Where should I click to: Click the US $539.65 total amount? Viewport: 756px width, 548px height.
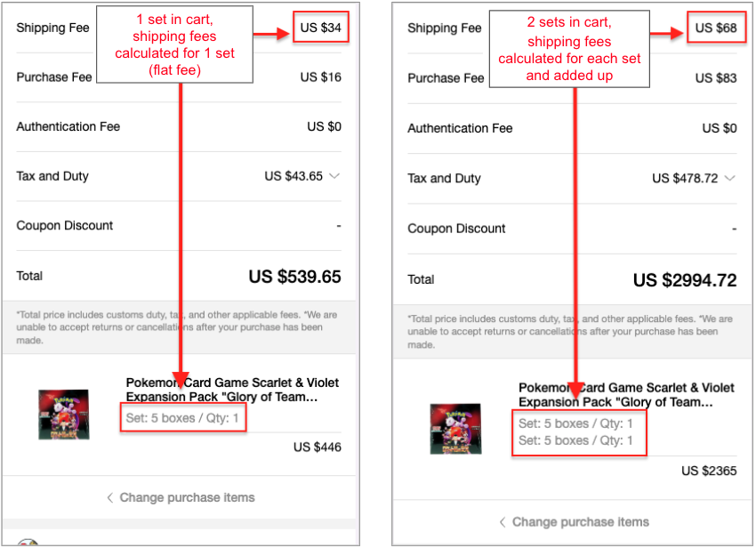[294, 277]
